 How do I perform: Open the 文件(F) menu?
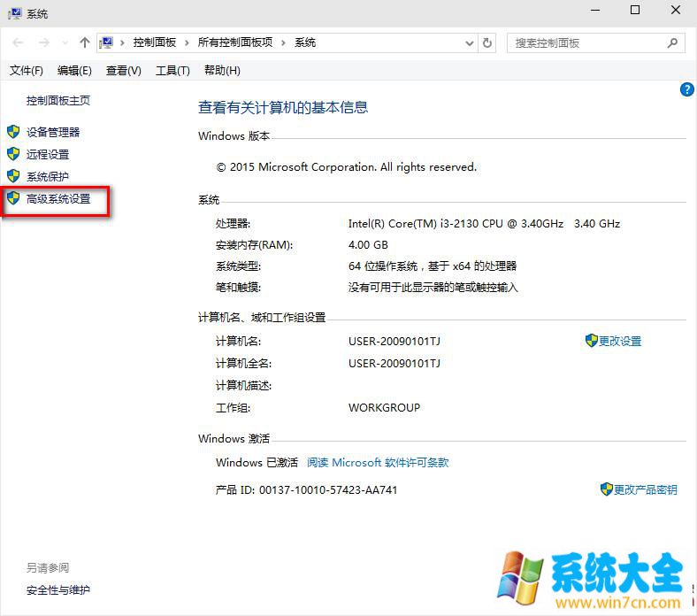(x=27, y=71)
